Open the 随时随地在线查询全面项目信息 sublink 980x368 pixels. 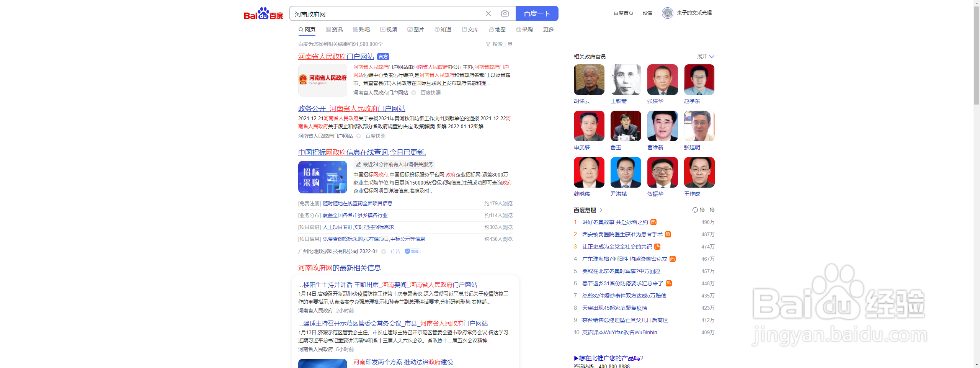coord(358,203)
